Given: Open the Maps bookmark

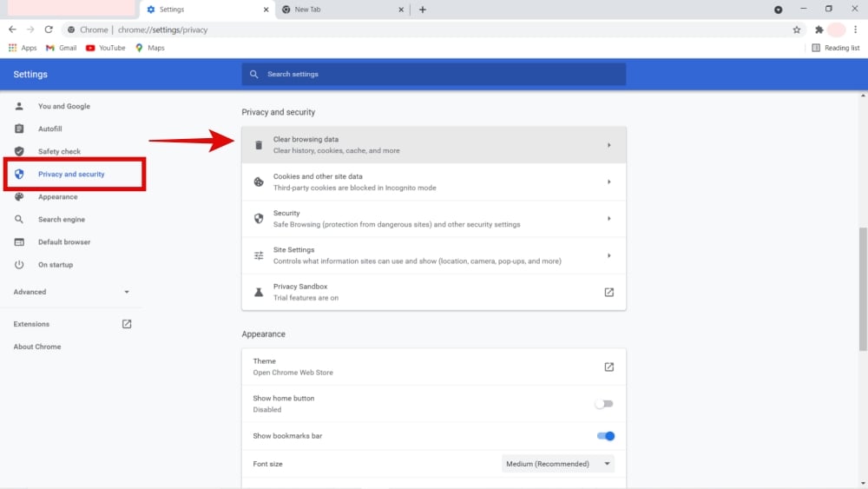Looking at the screenshot, I should pos(150,48).
